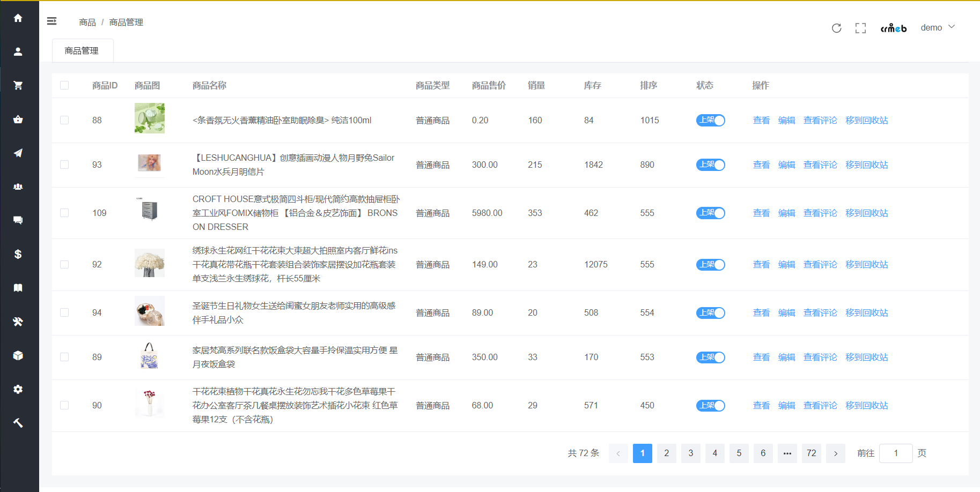Select current page 1 button
This screenshot has height=492, width=980.
coord(642,453)
